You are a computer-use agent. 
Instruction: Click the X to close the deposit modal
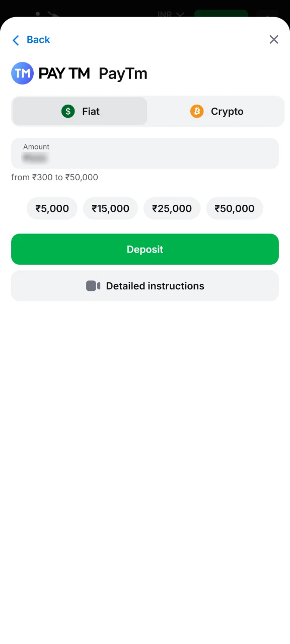pyautogui.click(x=273, y=39)
